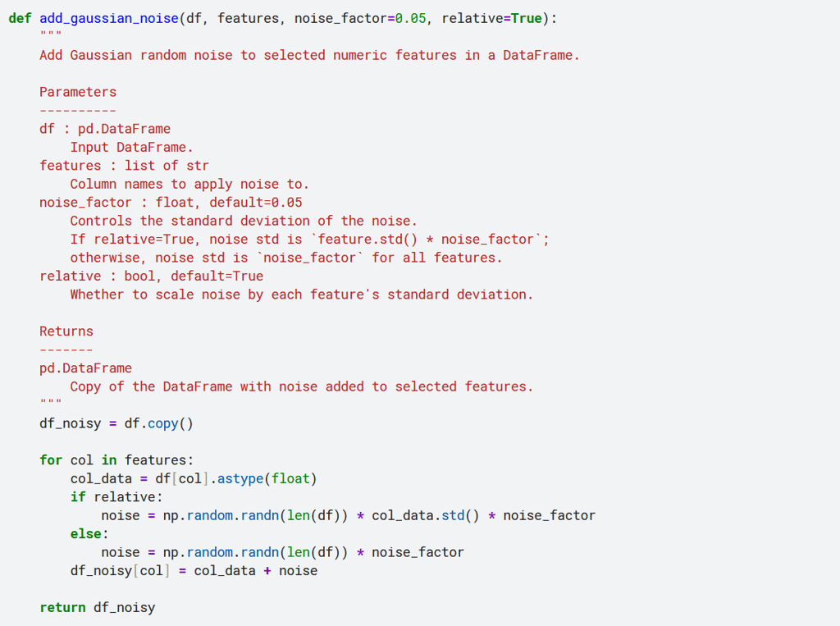
Task: Click 'Whether to scale noise' description line
Action: (x=301, y=295)
